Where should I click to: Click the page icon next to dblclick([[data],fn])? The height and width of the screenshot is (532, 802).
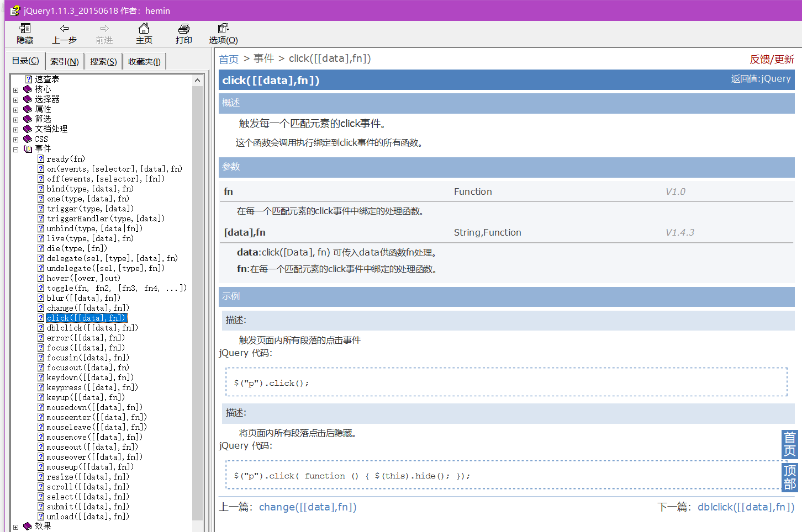click(41, 328)
